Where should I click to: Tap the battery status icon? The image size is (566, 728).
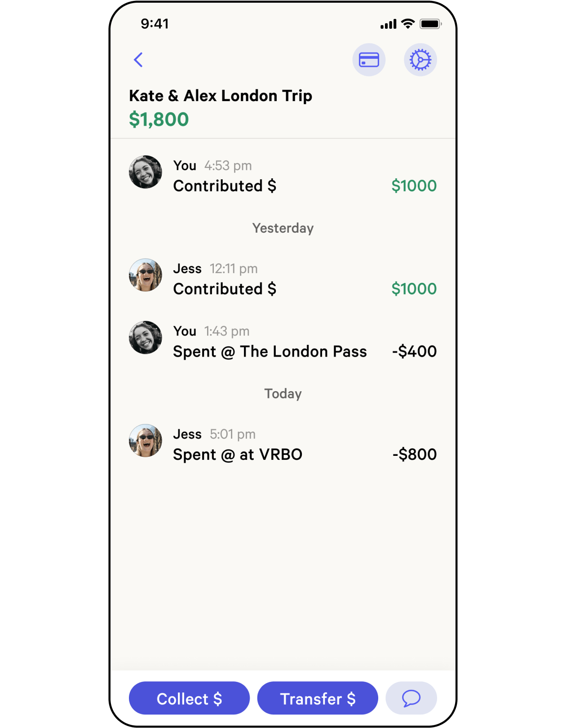click(x=430, y=24)
